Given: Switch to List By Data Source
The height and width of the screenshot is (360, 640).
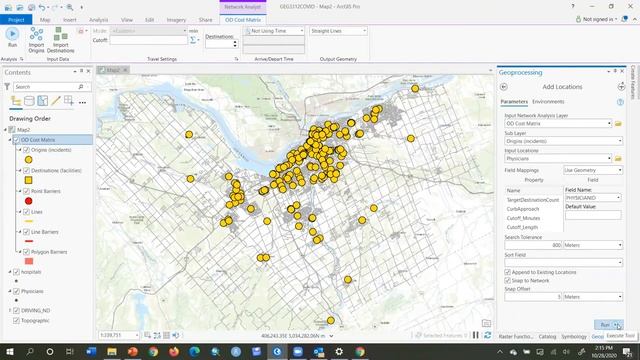Looking at the screenshot, I should 29,101.
